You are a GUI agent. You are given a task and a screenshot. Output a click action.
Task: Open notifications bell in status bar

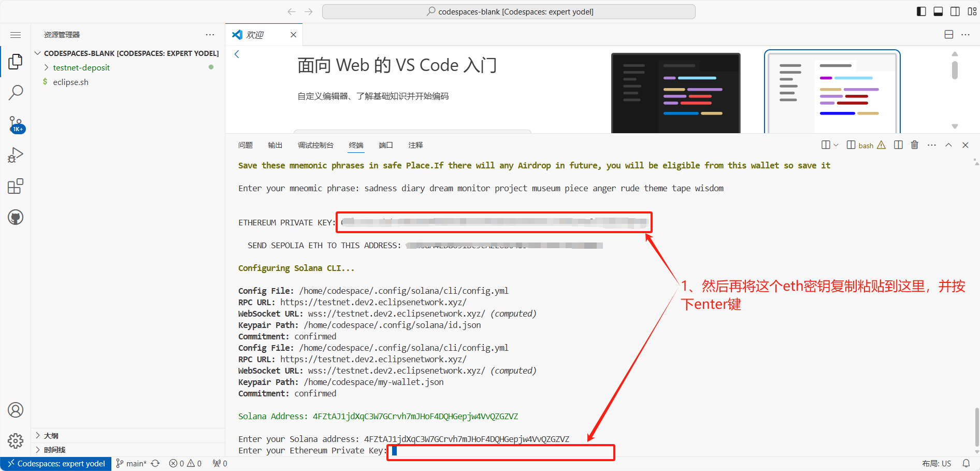coord(966,464)
